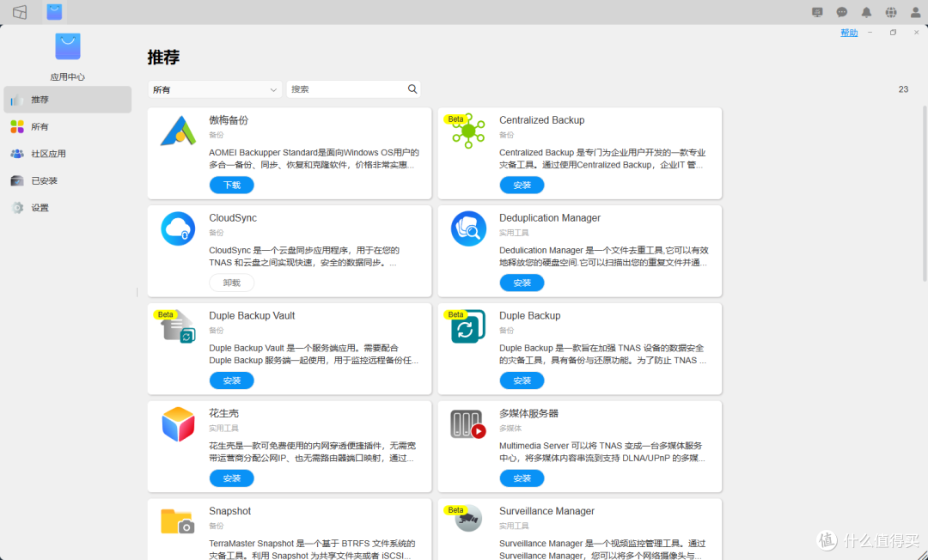Viewport: 928px width, 560px height.
Task: Click 安装 button for Duple Backup Vault
Action: (x=231, y=380)
